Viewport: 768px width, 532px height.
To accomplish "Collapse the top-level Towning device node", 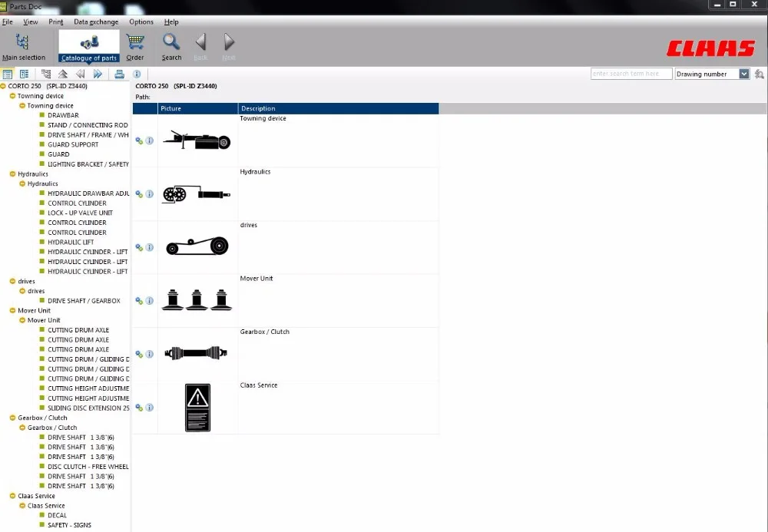I will pos(13,96).
